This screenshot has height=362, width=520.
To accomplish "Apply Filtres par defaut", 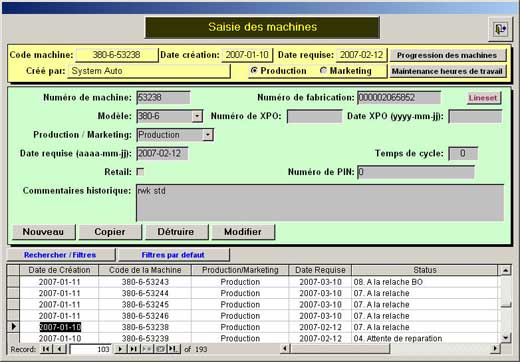I will (x=173, y=255).
